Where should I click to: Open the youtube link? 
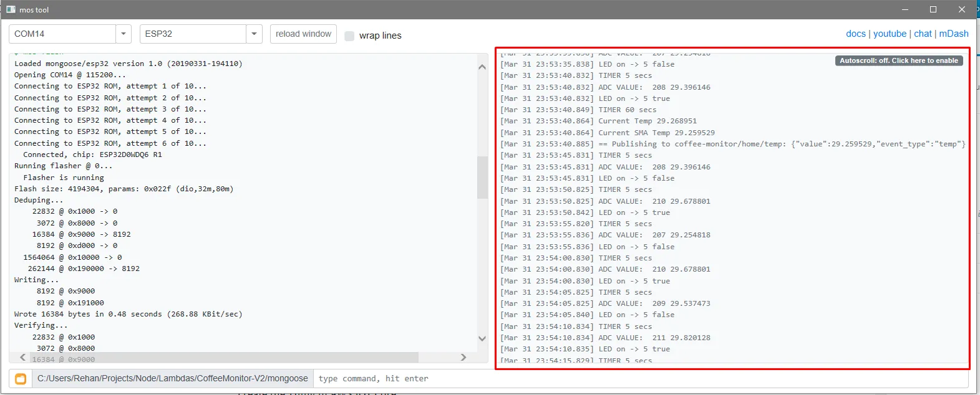coord(890,34)
